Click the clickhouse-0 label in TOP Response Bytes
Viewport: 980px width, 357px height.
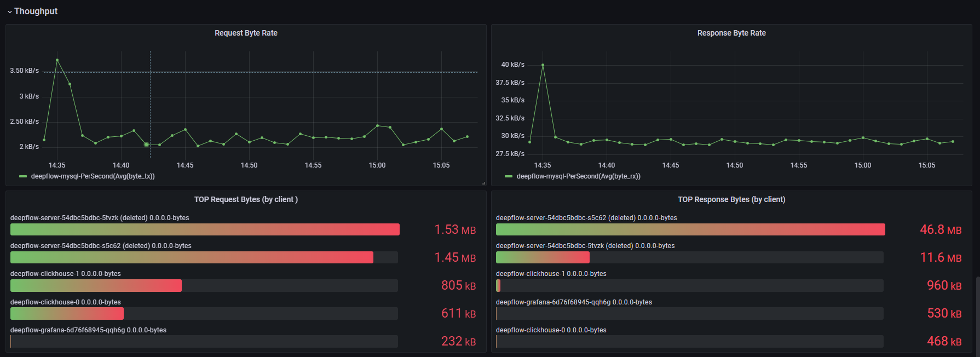pos(551,330)
